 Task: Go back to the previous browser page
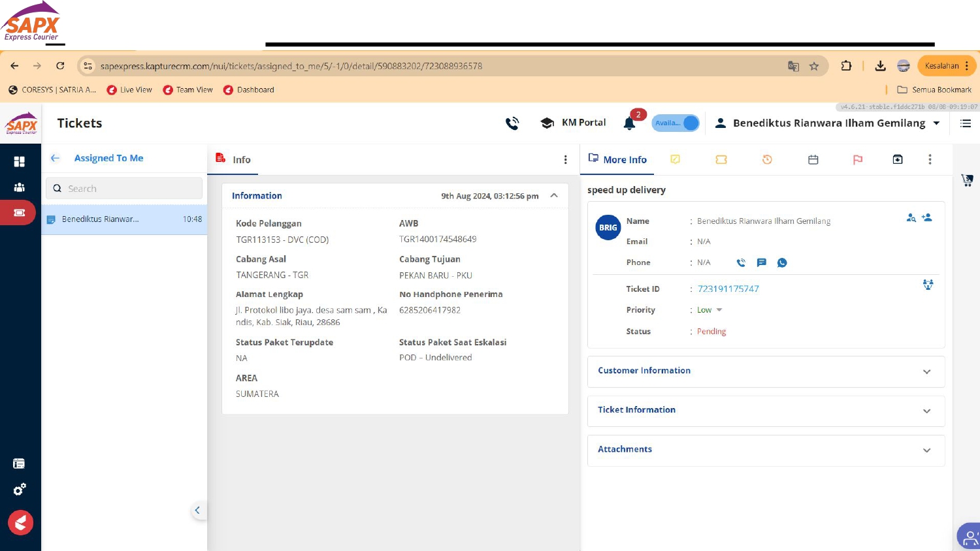tap(14, 66)
